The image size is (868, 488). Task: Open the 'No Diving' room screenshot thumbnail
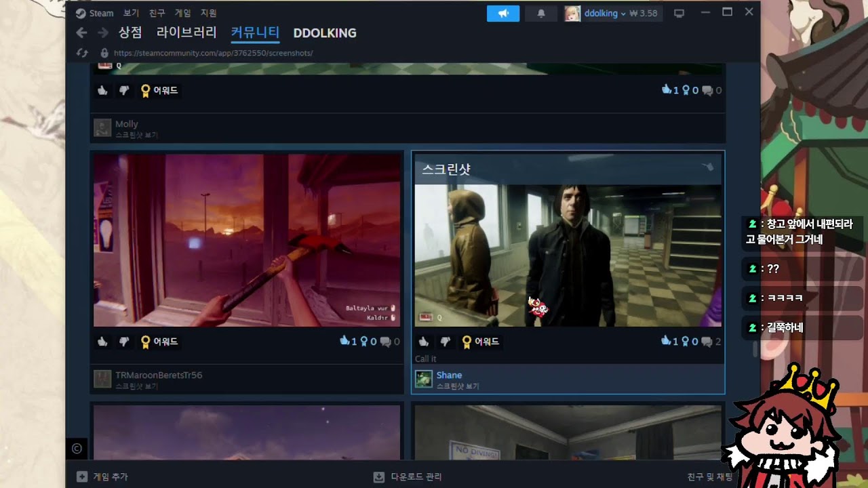click(x=568, y=432)
